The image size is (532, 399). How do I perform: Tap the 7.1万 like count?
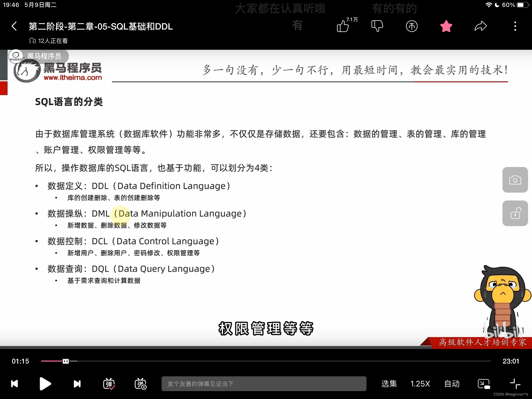tap(352, 19)
